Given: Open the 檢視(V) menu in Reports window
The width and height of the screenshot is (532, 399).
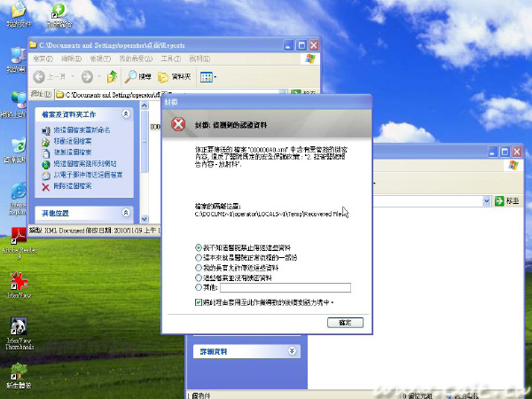Looking at the screenshot, I should 100,59.
